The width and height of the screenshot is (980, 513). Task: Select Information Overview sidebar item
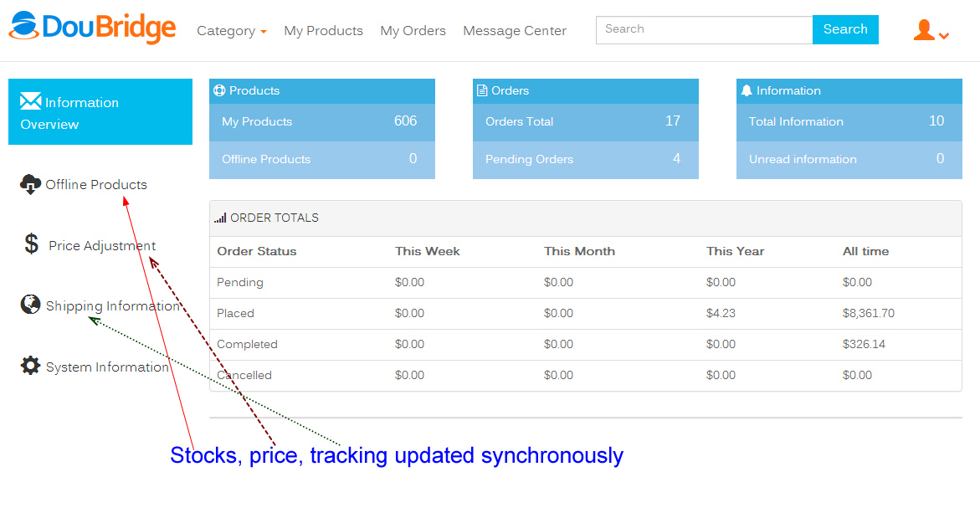[100, 112]
